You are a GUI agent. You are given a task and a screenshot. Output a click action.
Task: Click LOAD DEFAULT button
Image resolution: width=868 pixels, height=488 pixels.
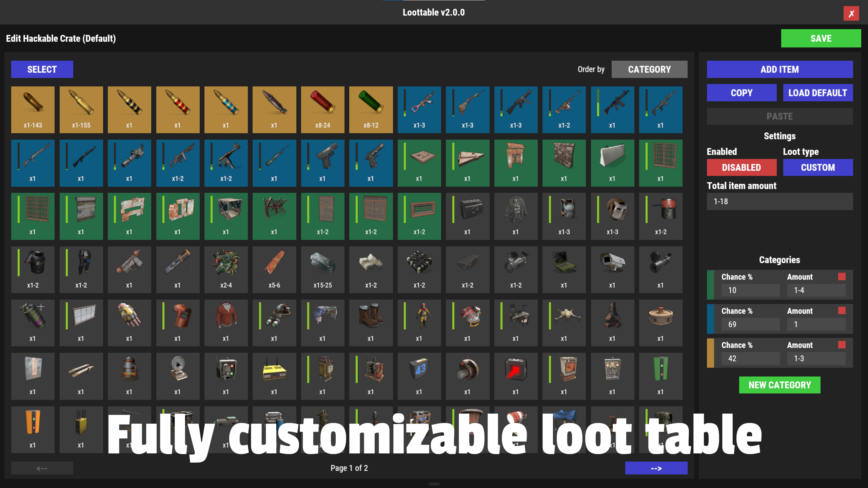(x=817, y=93)
